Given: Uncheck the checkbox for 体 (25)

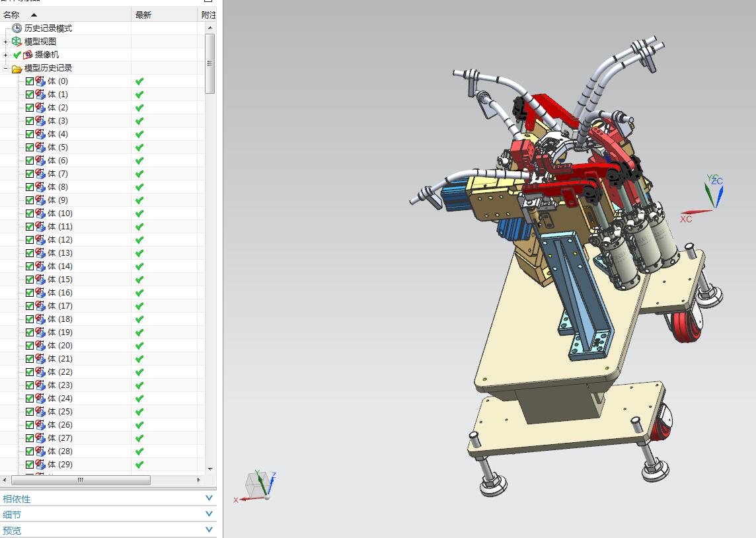Looking at the screenshot, I should coord(30,412).
